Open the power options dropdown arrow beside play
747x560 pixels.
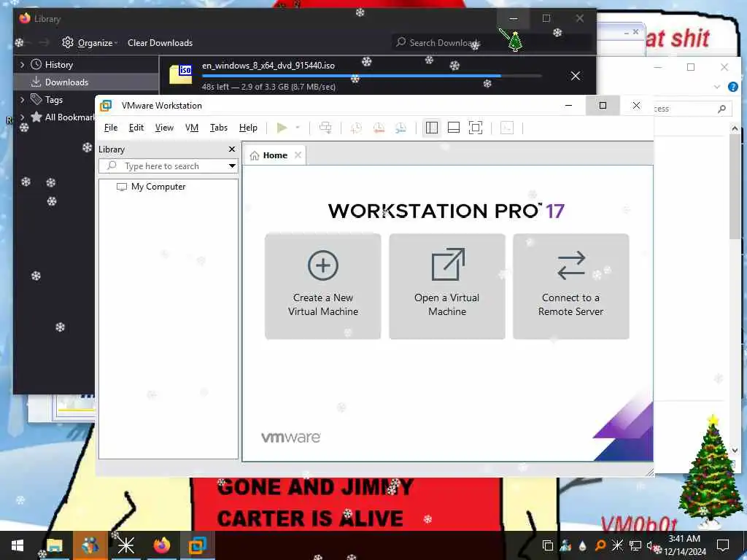click(298, 128)
